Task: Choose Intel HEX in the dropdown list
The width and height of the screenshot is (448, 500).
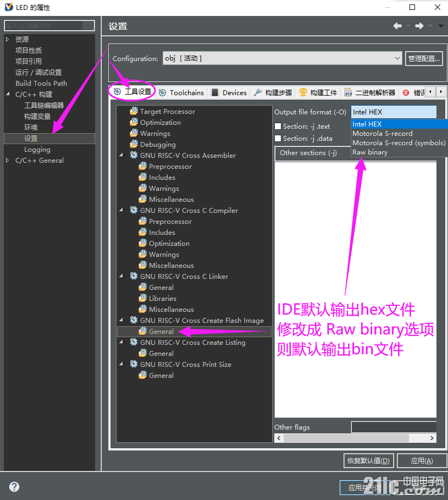Action: click(399, 124)
